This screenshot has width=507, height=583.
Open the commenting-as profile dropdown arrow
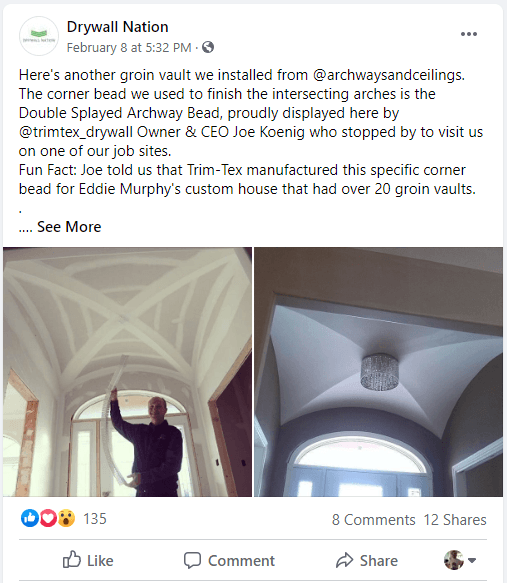point(472,560)
